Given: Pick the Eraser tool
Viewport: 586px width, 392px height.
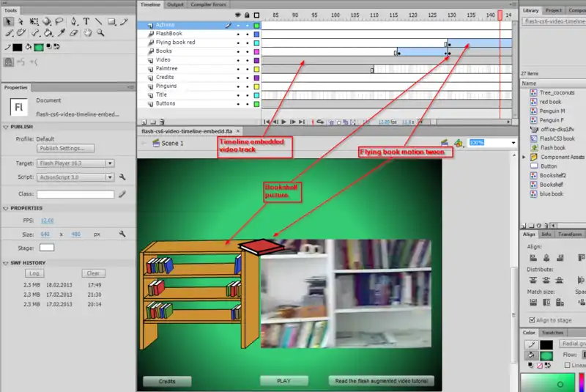Looking at the screenshot, I should (x=74, y=33).
